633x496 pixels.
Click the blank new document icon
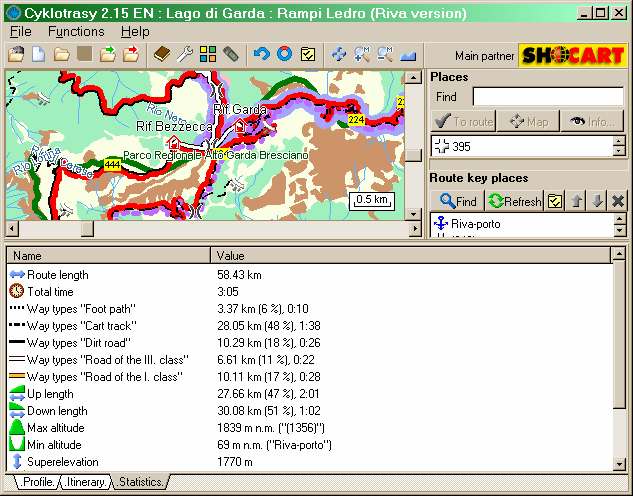(x=39, y=54)
